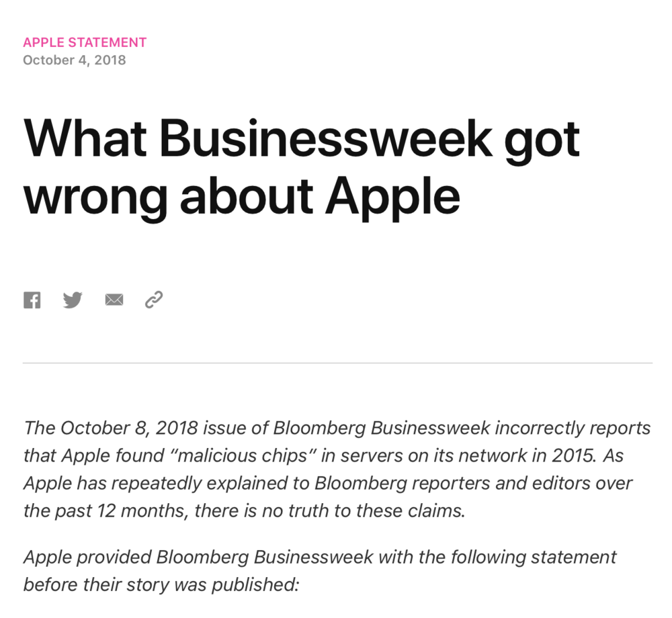Click the pink APPLE STATEMENT category label
Screen dimensions: 672x618
(85, 42)
